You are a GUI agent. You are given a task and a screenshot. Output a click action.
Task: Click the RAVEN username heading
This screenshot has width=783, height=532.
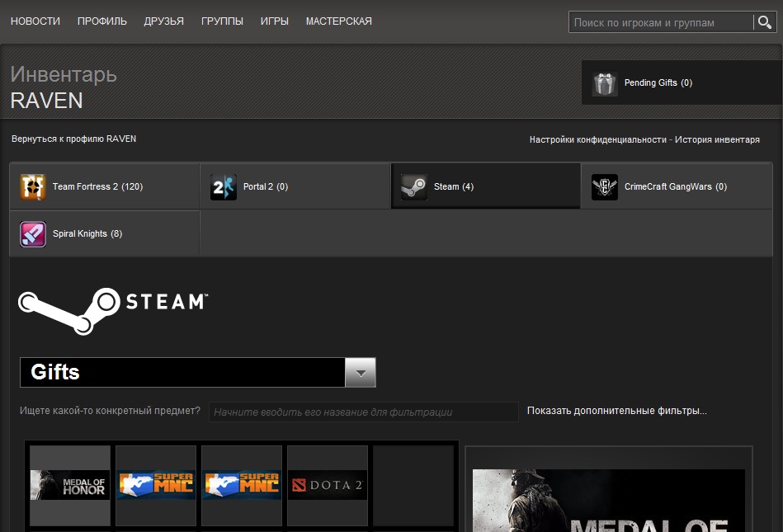tap(46, 101)
